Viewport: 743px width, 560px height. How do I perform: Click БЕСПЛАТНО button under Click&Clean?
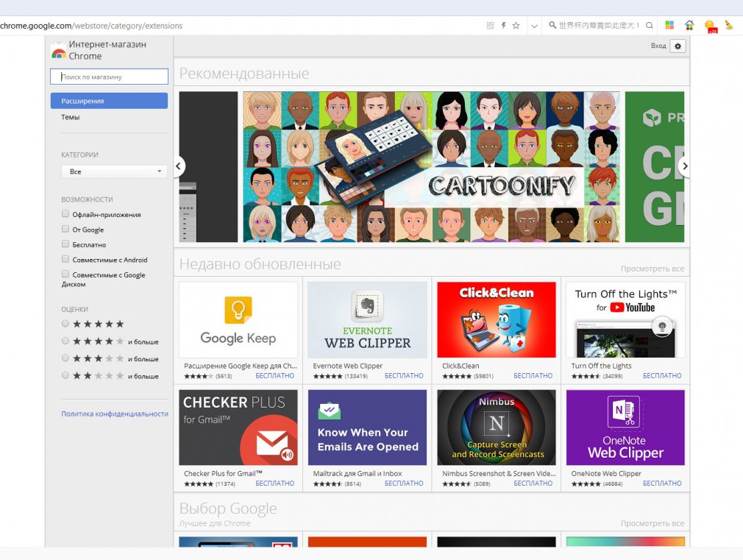[x=533, y=375]
